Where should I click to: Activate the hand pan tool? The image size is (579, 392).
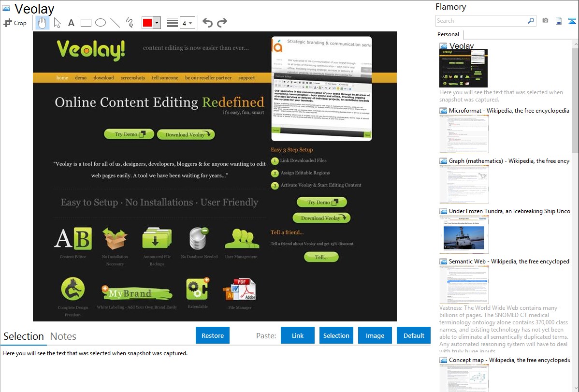tap(42, 23)
